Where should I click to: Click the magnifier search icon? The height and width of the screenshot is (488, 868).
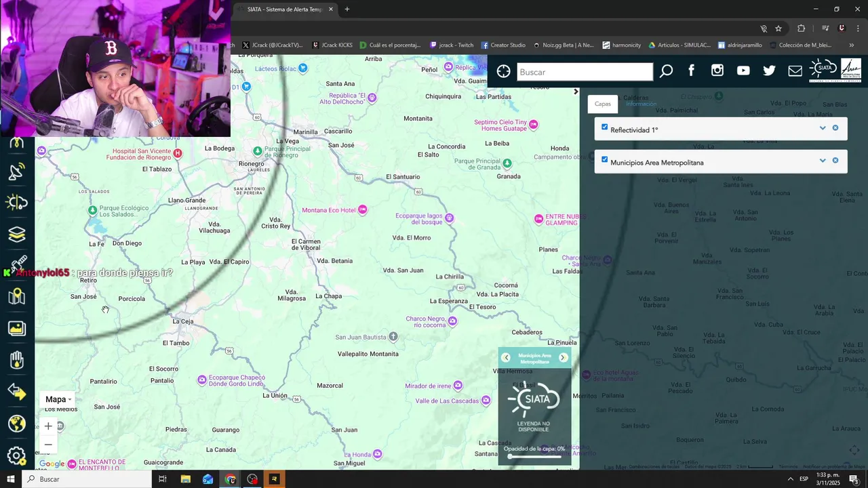tap(667, 71)
